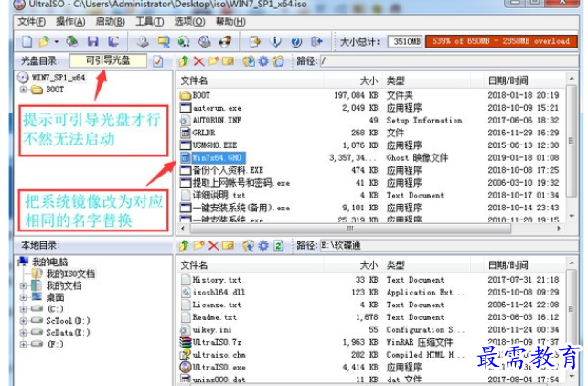
Task: Click red X delete in disc directory toolbar
Action: [x=198, y=61]
